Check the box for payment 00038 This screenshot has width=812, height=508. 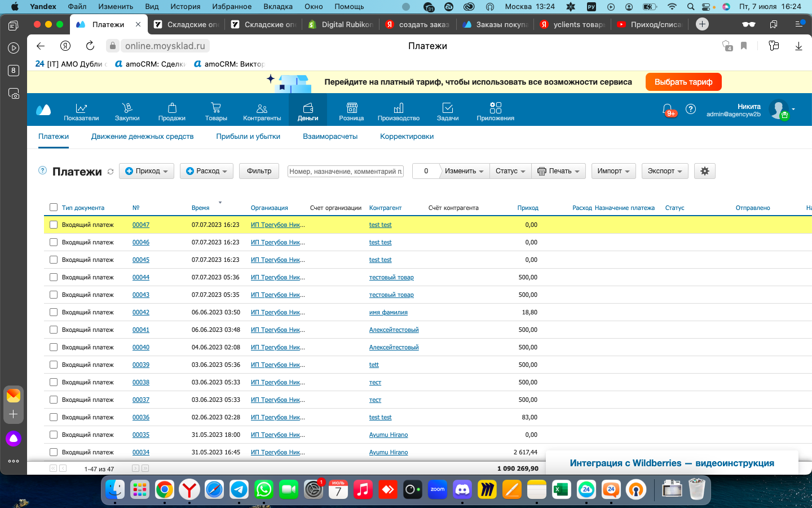(54, 382)
